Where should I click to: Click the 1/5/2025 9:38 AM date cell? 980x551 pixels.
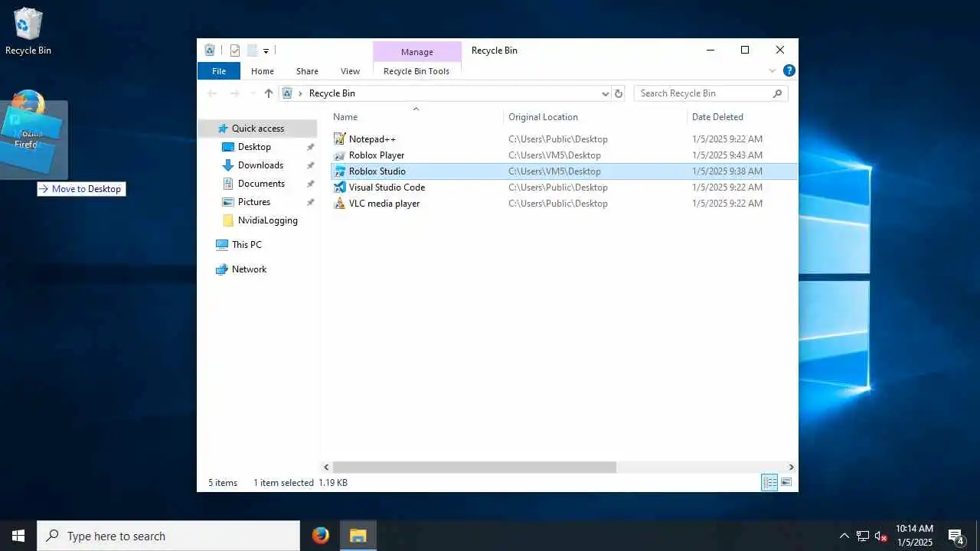(x=727, y=171)
